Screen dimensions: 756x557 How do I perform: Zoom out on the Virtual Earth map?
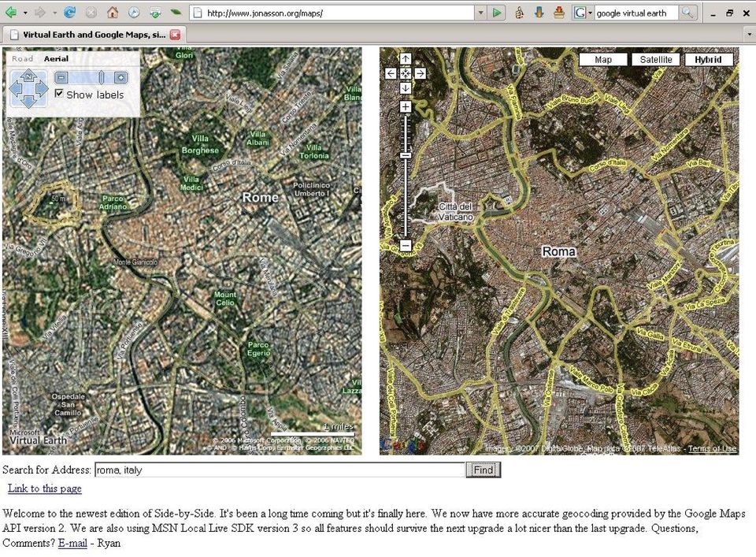tap(61, 77)
